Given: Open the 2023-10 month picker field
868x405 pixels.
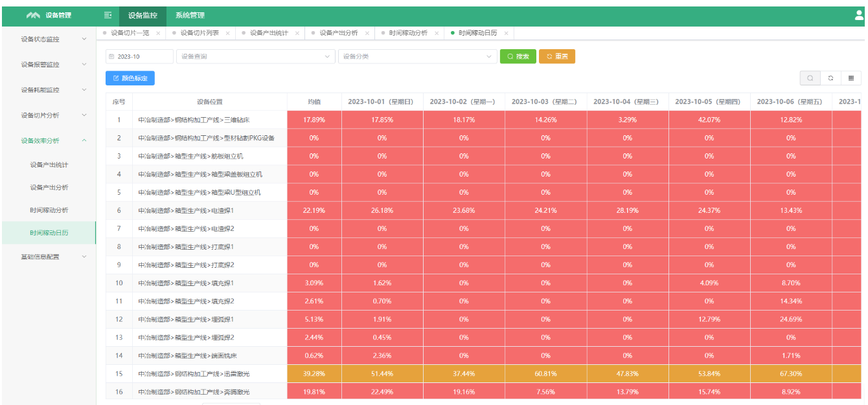Looking at the screenshot, I should (139, 56).
